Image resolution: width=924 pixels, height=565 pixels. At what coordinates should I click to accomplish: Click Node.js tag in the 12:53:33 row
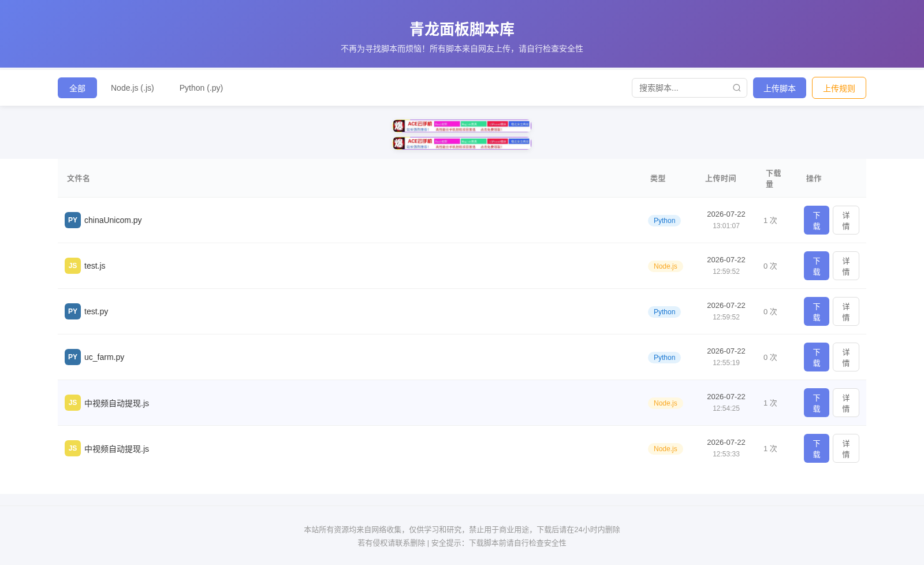point(665,449)
